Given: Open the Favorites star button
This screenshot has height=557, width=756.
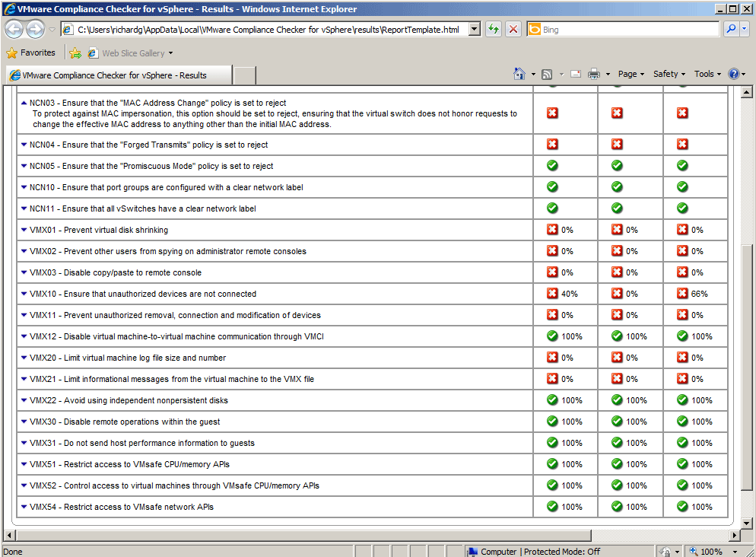Looking at the screenshot, I should [31, 53].
